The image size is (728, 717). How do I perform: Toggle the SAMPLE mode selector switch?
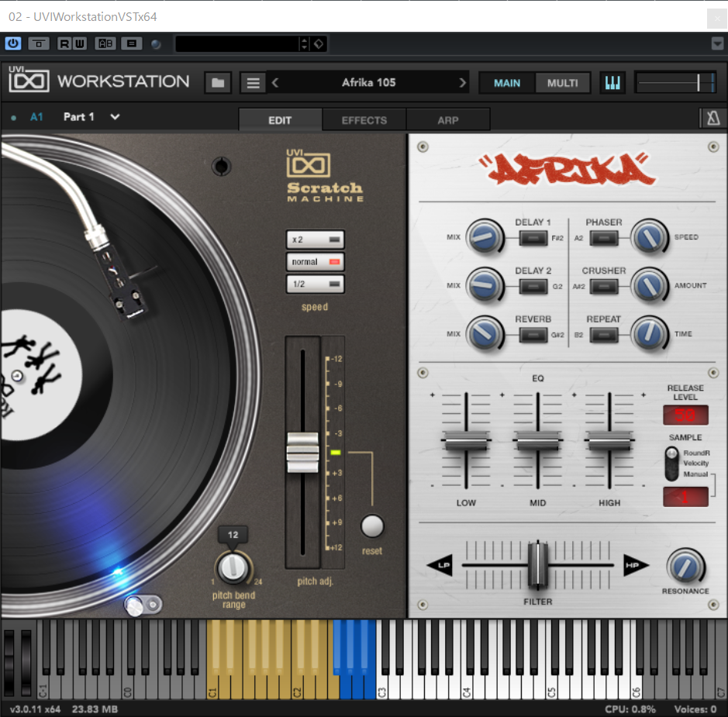[671, 464]
